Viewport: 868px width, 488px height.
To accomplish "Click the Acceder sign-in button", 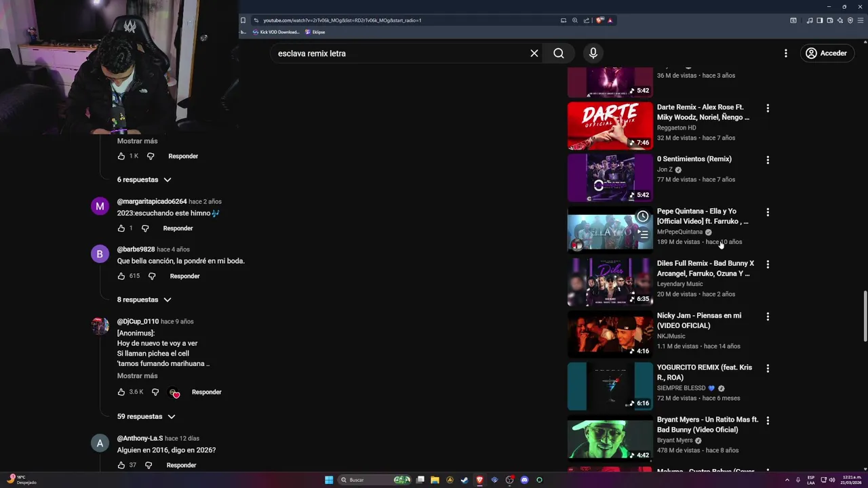I will [x=827, y=53].
